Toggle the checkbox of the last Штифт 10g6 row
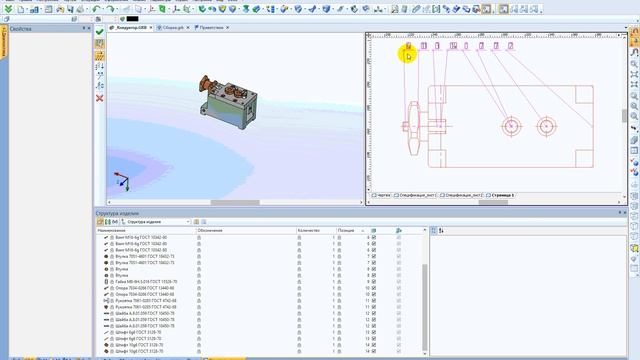The image size is (640, 360). click(374, 351)
